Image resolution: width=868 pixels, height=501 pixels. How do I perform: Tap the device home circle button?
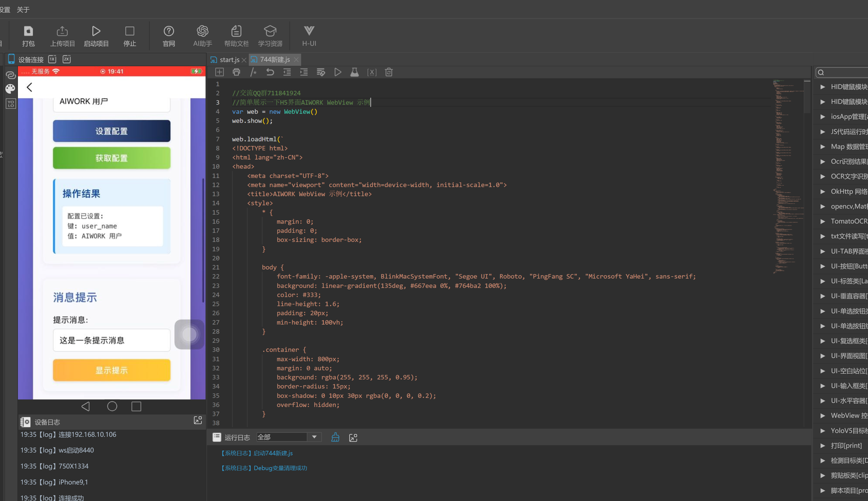[x=112, y=406]
